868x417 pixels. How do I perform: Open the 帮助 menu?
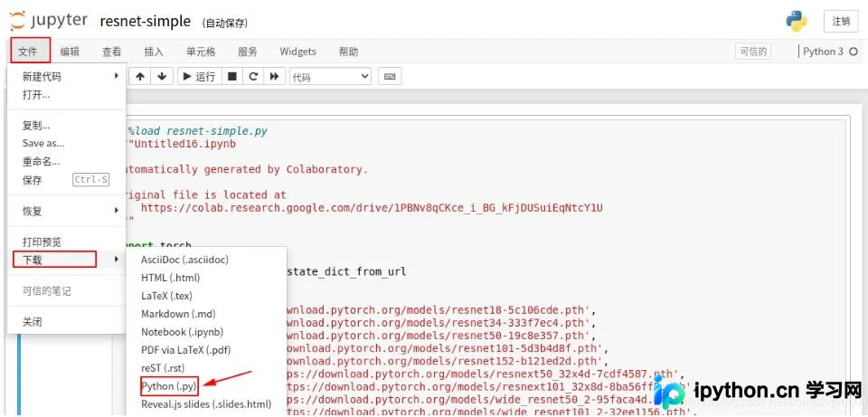(x=348, y=52)
